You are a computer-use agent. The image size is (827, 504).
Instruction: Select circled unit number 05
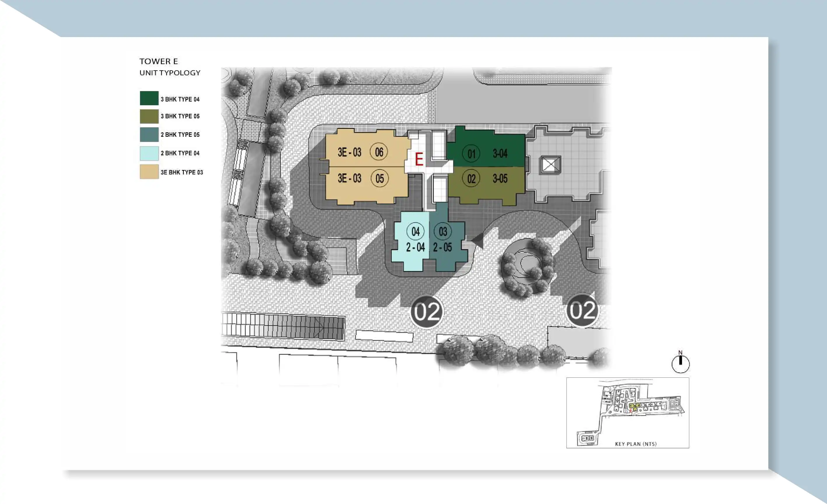point(379,178)
